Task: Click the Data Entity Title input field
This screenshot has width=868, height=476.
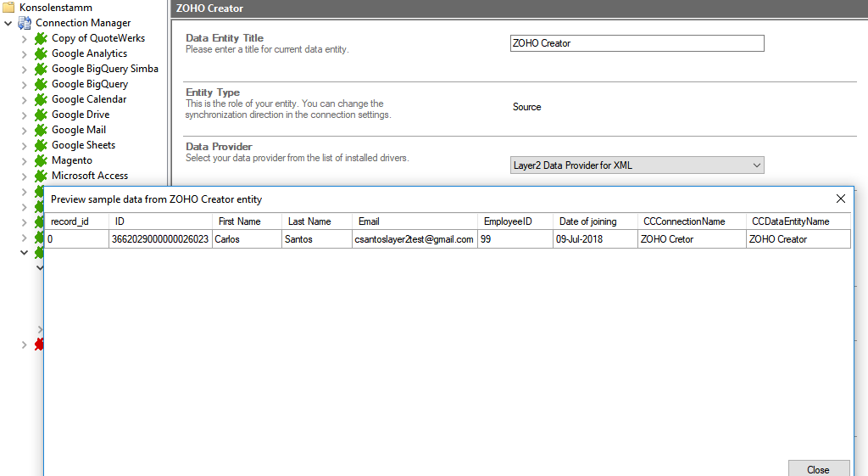Action: click(x=637, y=43)
